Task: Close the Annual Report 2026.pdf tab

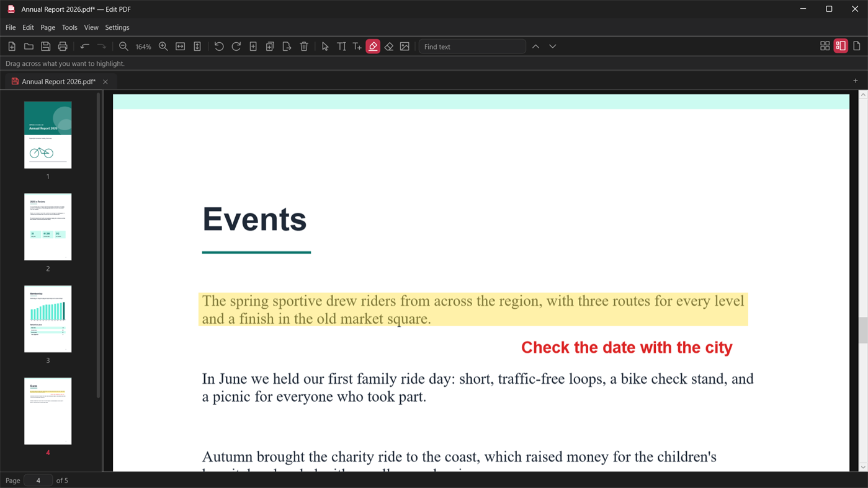Action: pyautogui.click(x=105, y=82)
